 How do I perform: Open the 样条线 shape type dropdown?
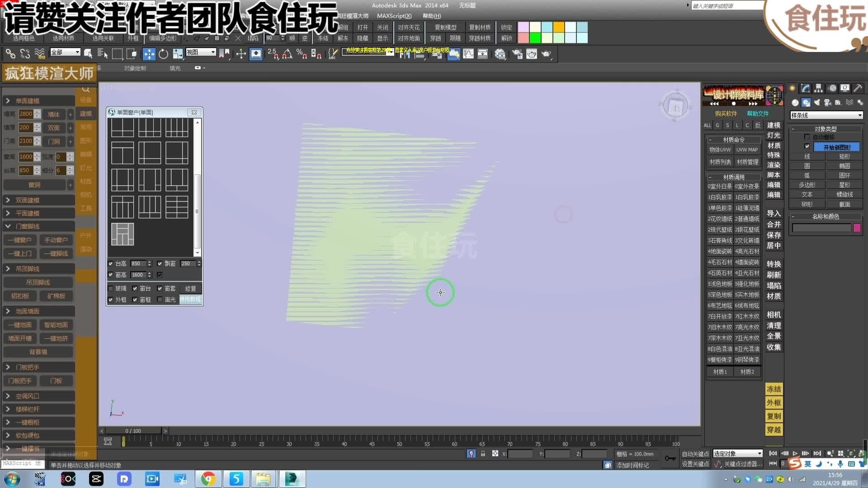pyautogui.click(x=826, y=116)
